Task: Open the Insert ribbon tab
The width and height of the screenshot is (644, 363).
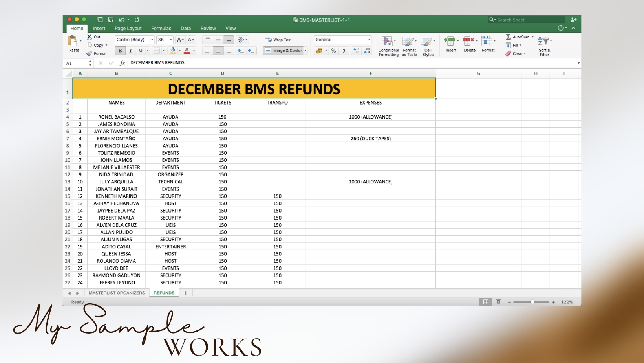Action: (x=99, y=28)
